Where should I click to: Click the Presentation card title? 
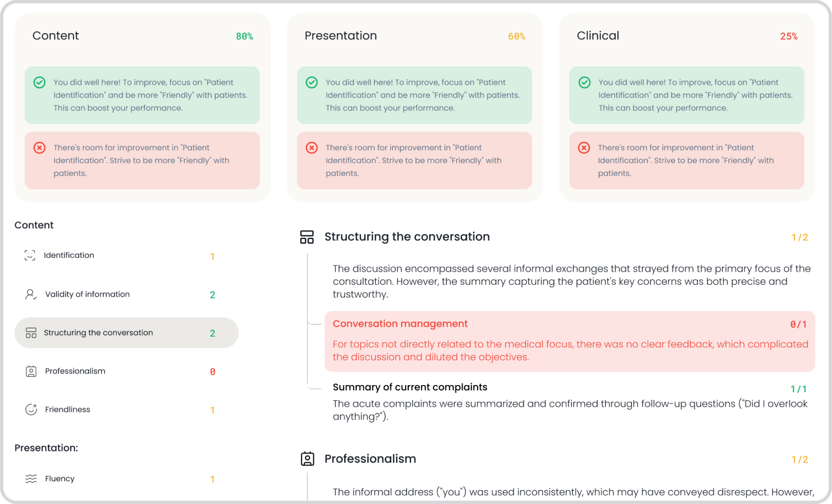[341, 36]
